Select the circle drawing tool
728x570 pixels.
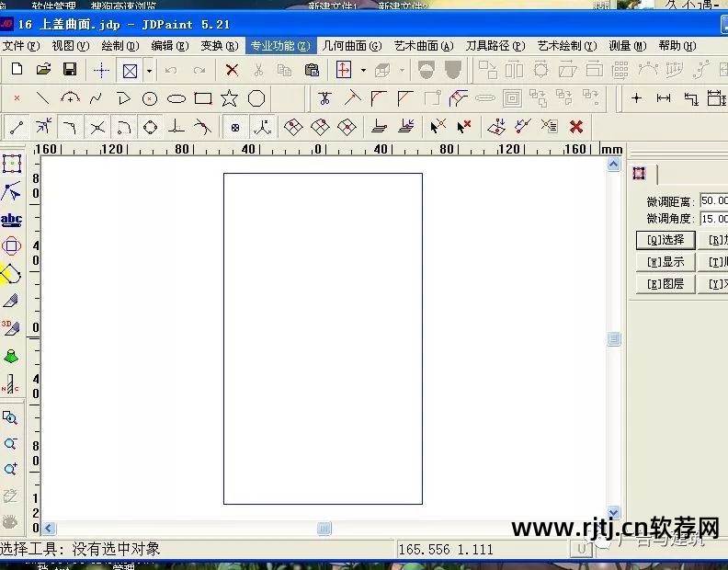click(150, 98)
